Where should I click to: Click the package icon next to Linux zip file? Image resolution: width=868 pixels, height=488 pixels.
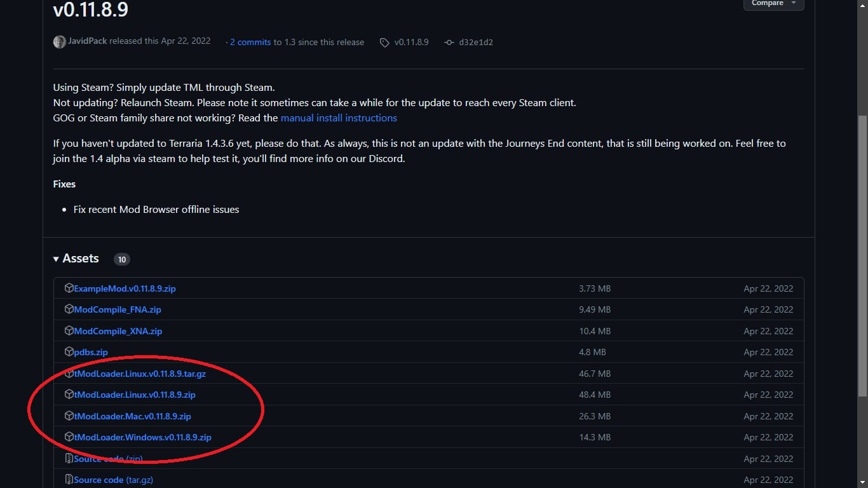tap(69, 395)
